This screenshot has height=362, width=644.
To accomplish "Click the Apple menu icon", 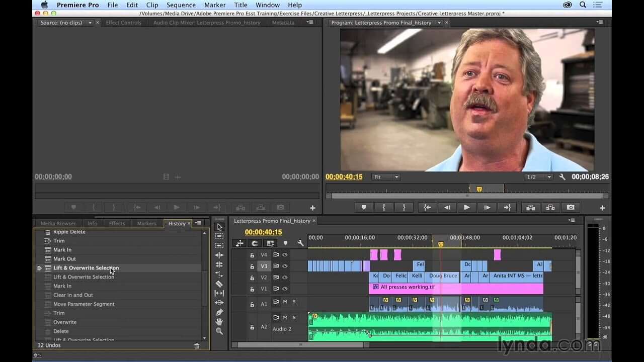I will point(44,5).
